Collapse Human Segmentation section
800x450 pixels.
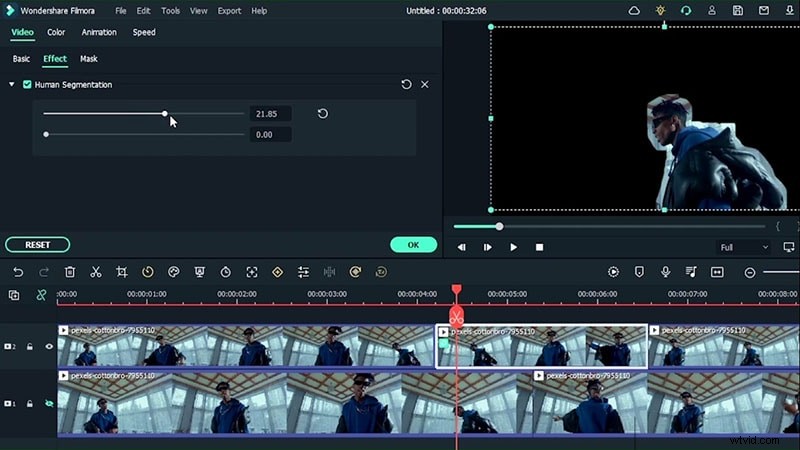[12, 85]
